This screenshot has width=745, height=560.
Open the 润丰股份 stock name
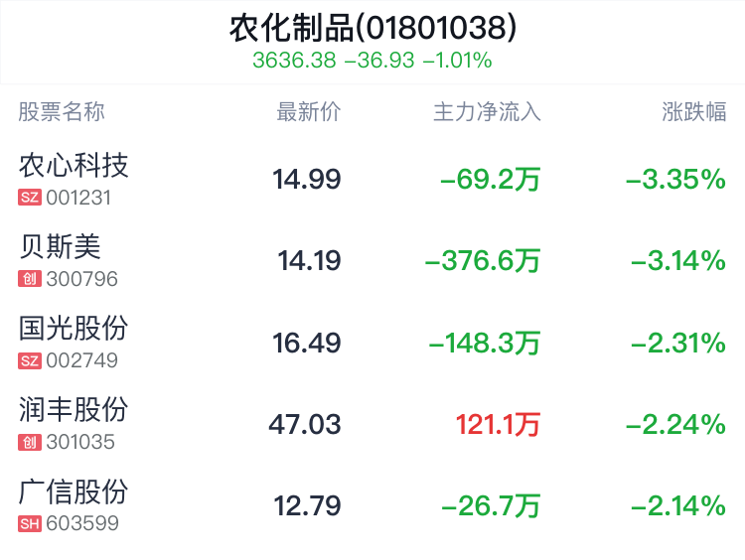point(74,409)
